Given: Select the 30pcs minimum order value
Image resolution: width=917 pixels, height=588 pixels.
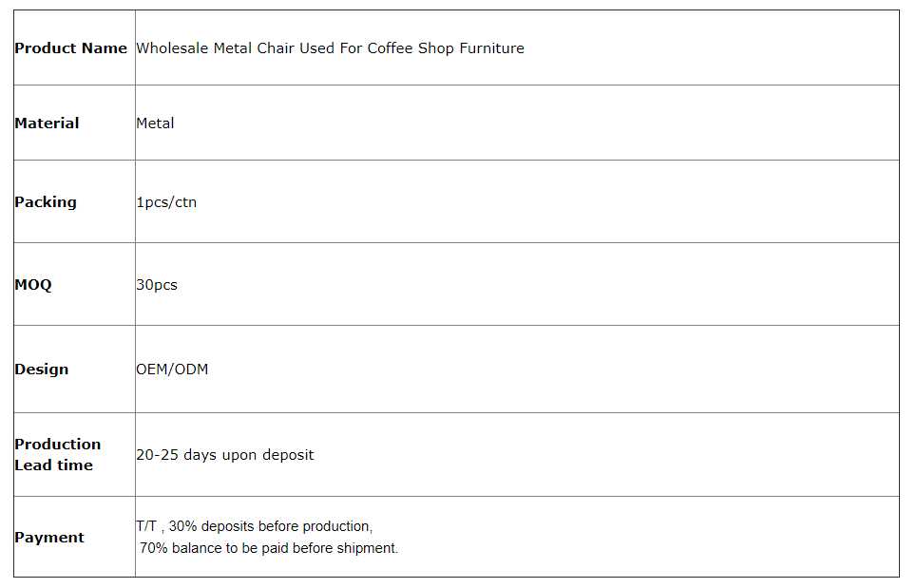Looking at the screenshot, I should (x=157, y=285).
